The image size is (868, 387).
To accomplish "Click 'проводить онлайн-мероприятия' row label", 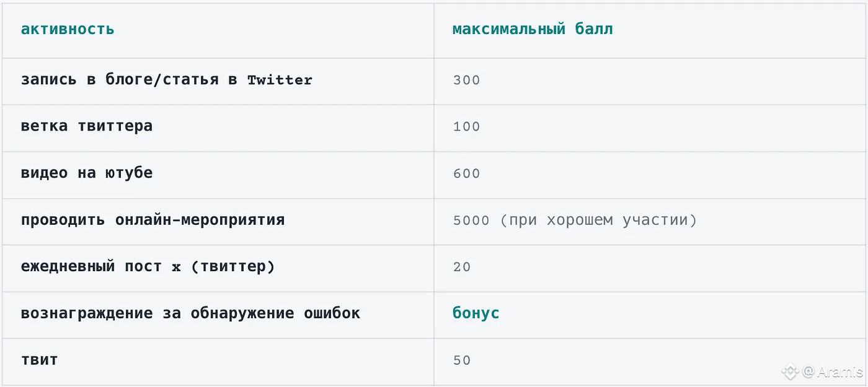I will coord(153,220).
